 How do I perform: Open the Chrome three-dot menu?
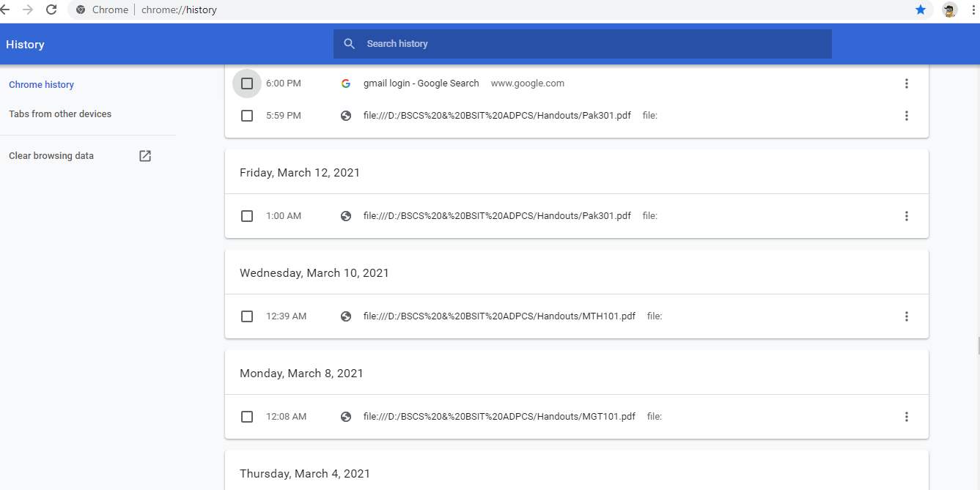tap(973, 10)
